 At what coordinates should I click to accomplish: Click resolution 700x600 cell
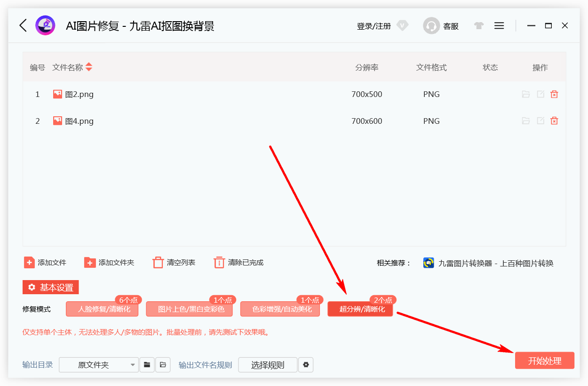point(367,121)
